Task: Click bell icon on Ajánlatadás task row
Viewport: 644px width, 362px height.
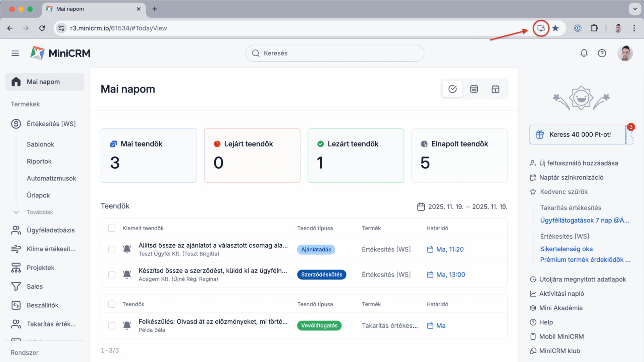Action: pos(127,249)
